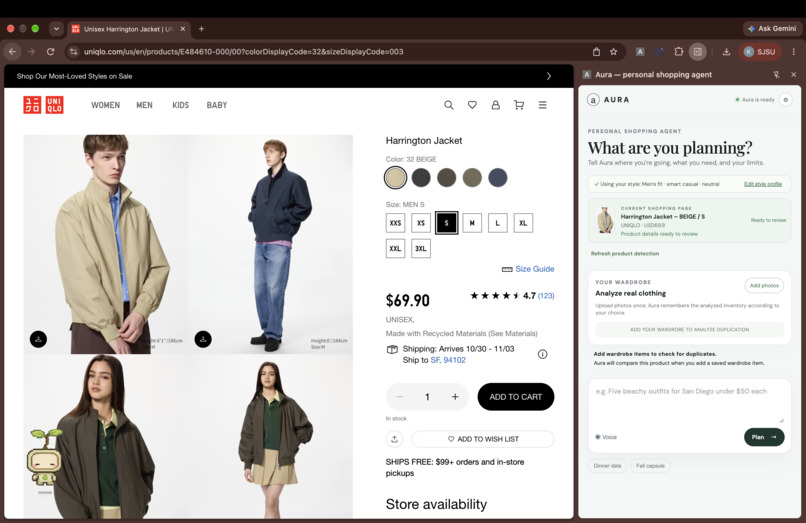Advance the sale banner with the chevron
The image size is (806, 523).
[x=549, y=76]
